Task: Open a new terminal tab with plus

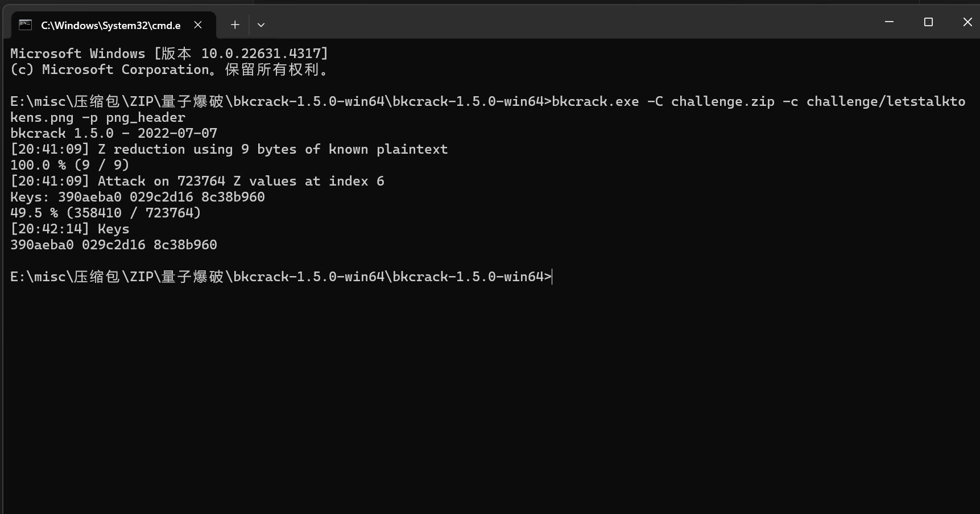Action: click(235, 24)
